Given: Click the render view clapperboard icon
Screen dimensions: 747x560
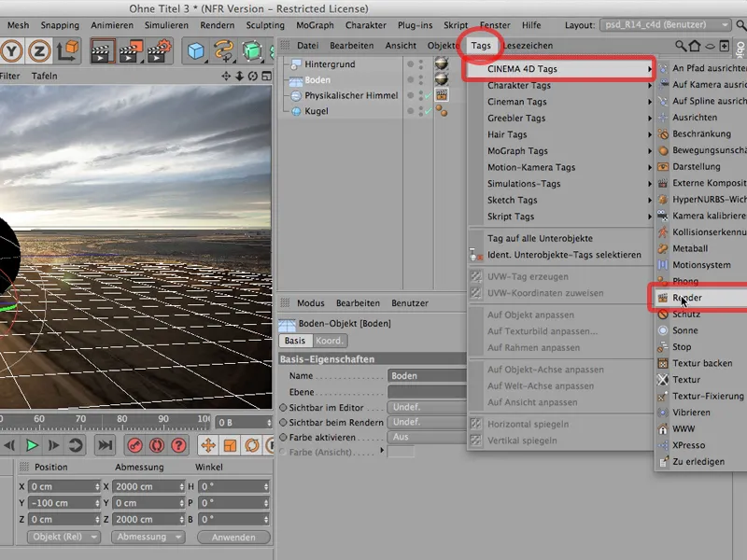Looking at the screenshot, I should point(103,51).
